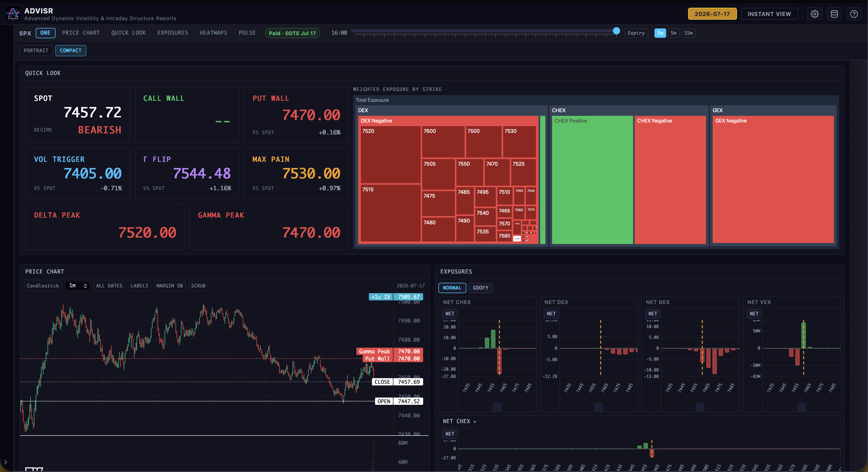Toggle NET button in NET VEX panel

(754, 314)
